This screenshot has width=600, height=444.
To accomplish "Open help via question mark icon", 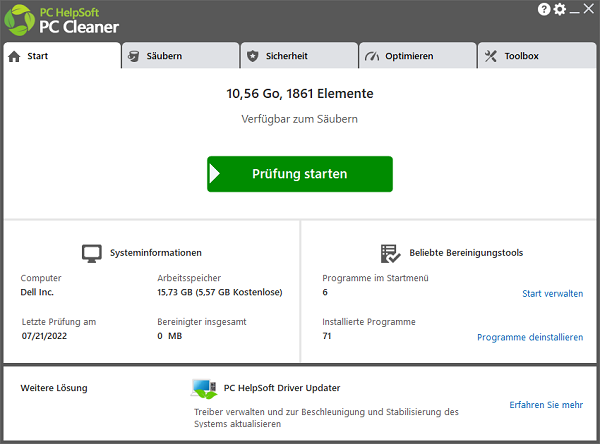I will [544, 9].
